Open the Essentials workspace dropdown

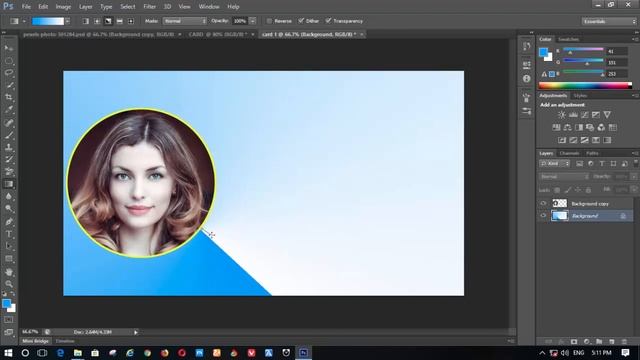tap(609, 21)
